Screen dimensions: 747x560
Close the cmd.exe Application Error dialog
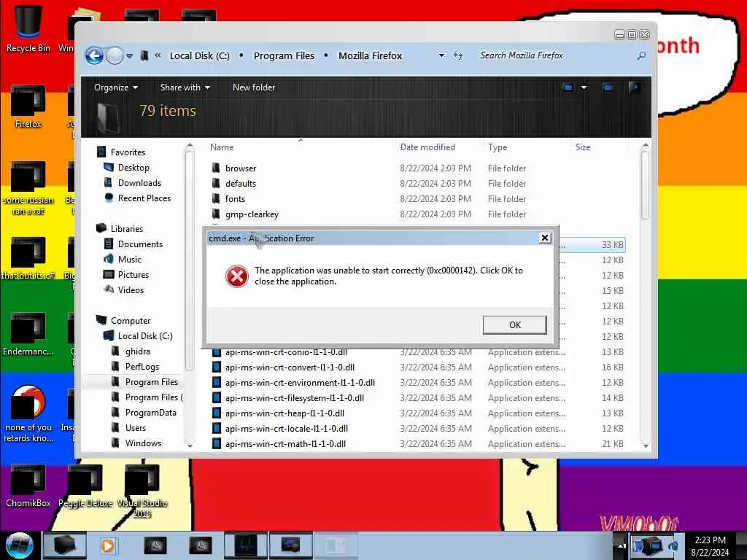point(544,238)
